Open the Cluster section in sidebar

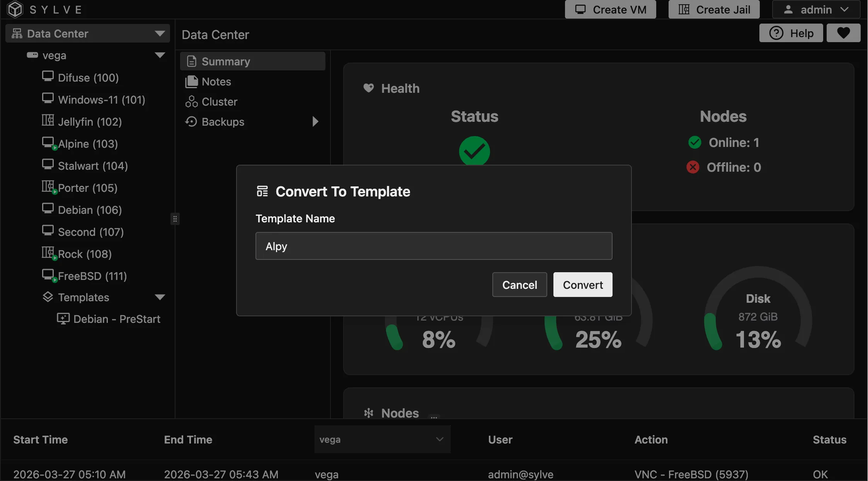(219, 101)
